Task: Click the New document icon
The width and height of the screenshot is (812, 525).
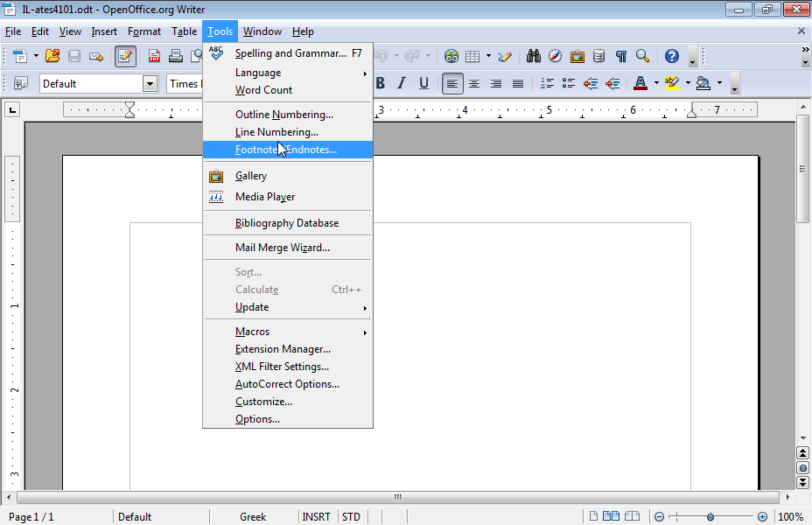Action: click(x=20, y=56)
